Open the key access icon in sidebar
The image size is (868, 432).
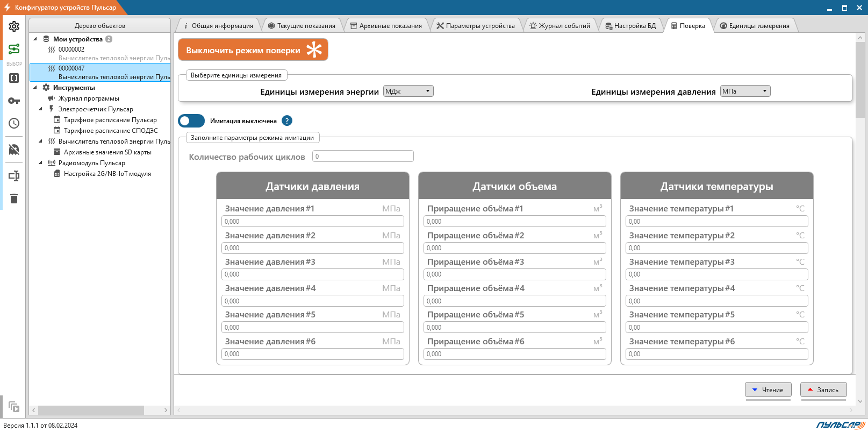pos(14,101)
